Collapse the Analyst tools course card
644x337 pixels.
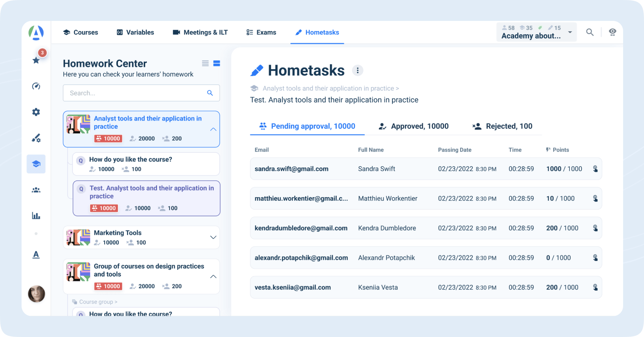click(213, 129)
